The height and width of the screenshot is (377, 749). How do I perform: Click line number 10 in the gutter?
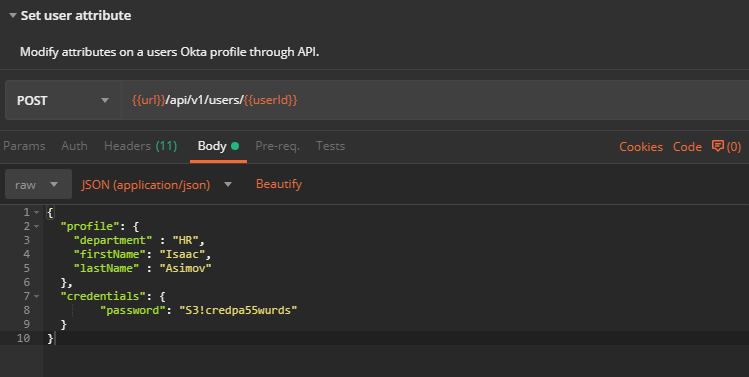point(23,338)
